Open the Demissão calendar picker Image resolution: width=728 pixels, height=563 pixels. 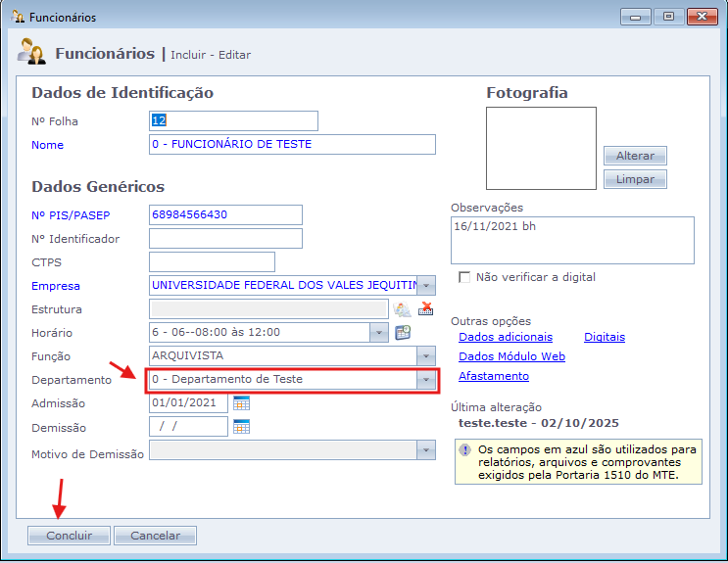click(241, 426)
